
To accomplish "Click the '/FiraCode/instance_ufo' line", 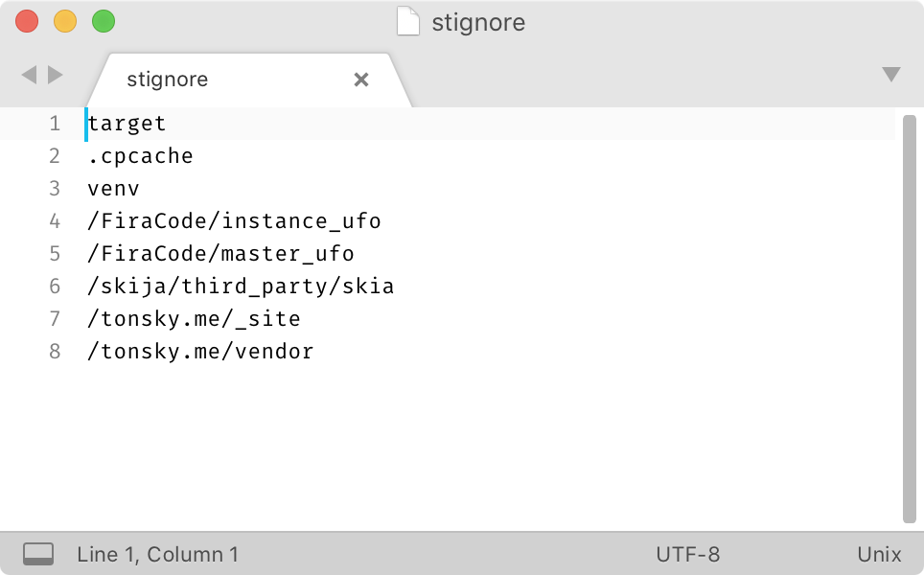I will coord(234,221).
